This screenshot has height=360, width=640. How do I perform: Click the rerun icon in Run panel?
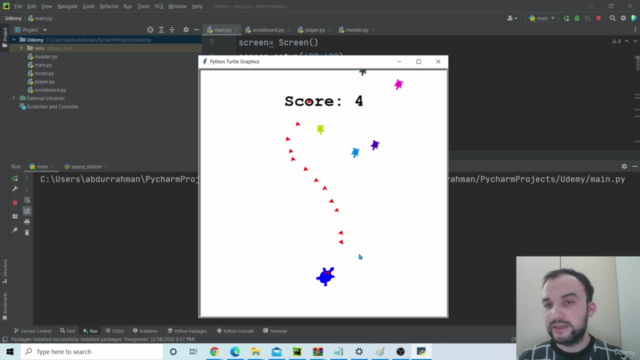[x=15, y=179]
